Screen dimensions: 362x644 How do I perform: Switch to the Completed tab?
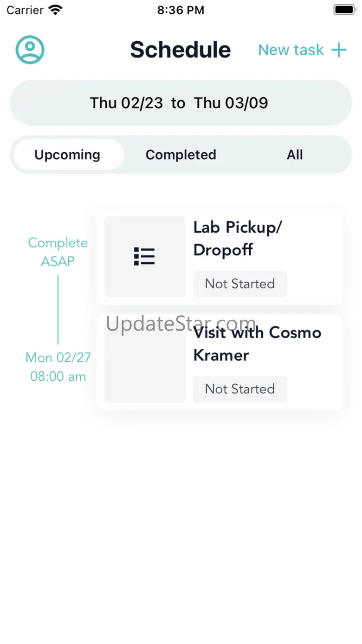(x=181, y=155)
